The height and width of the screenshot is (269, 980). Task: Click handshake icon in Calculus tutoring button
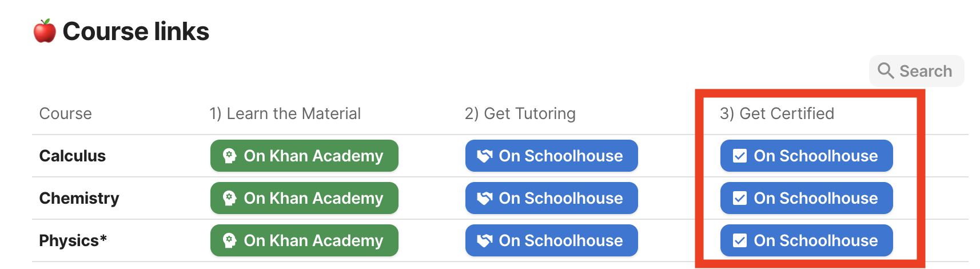[x=484, y=156]
